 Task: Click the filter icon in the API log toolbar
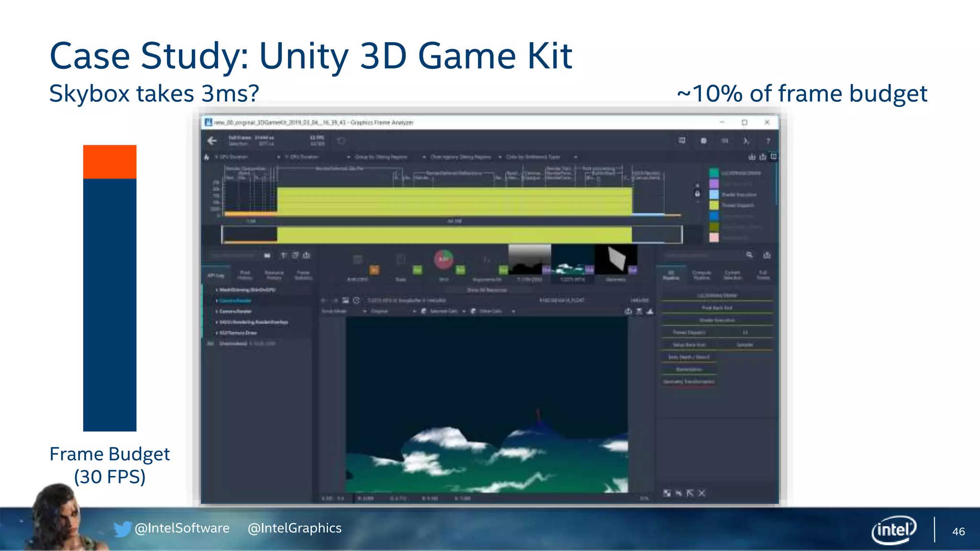click(284, 255)
